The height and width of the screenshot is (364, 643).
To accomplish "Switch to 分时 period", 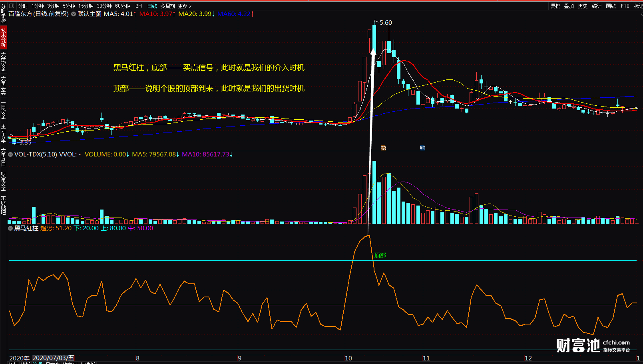I will pos(23,6).
